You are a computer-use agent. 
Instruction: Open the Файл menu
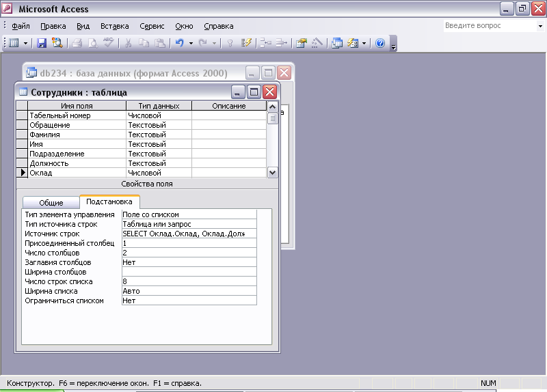21,26
